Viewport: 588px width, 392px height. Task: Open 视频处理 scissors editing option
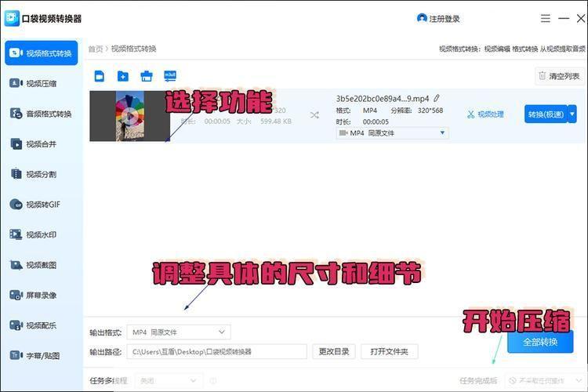pos(485,114)
